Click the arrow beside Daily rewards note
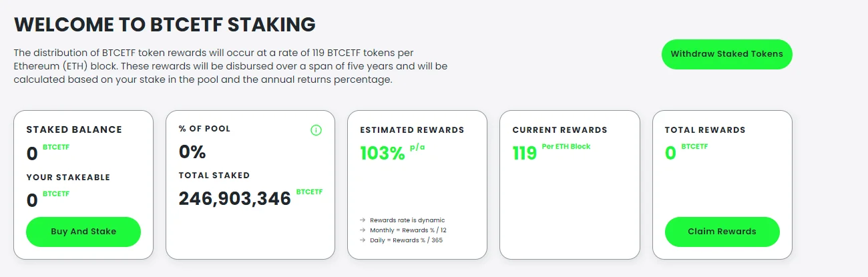Viewport: 868px width, 277px height. pos(363,240)
